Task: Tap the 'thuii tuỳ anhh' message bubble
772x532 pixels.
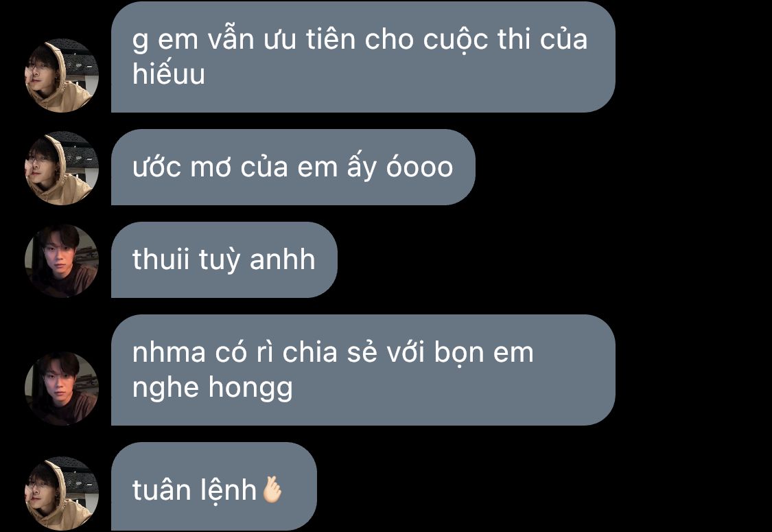Action: (x=224, y=259)
